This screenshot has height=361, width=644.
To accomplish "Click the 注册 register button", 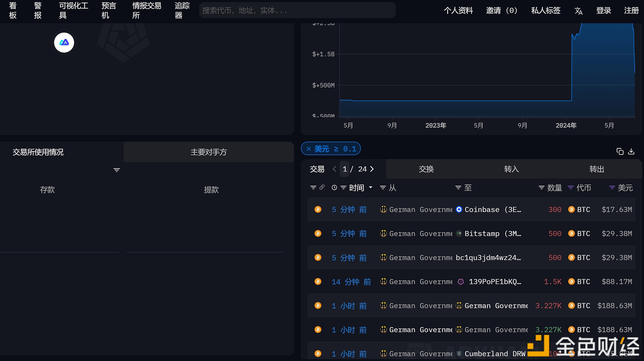I will coord(631,11).
